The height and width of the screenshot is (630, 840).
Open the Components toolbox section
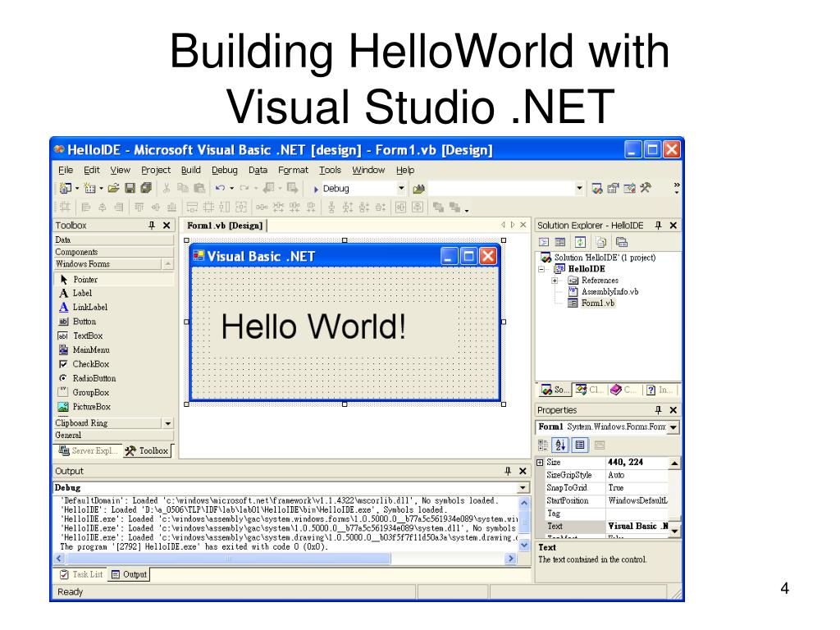(113, 252)
